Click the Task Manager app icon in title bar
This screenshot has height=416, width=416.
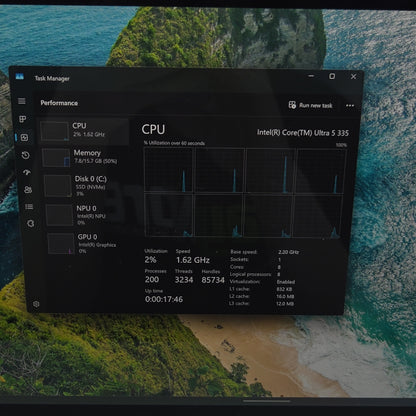click(x=20, y=76)
